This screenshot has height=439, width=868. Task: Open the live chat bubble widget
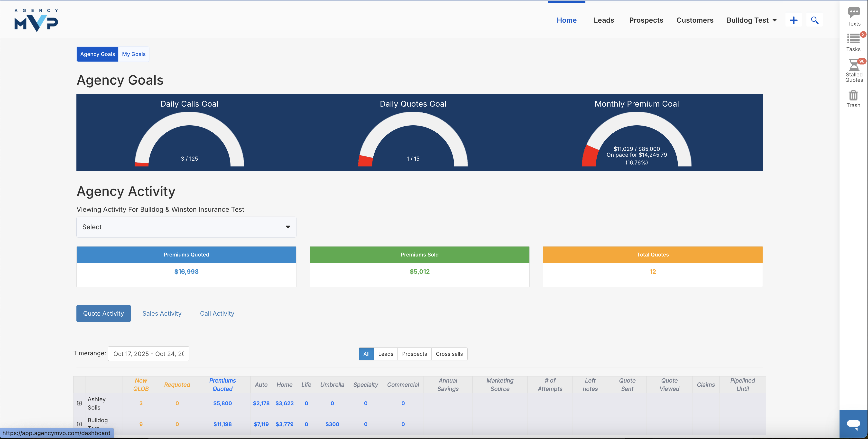853,423
